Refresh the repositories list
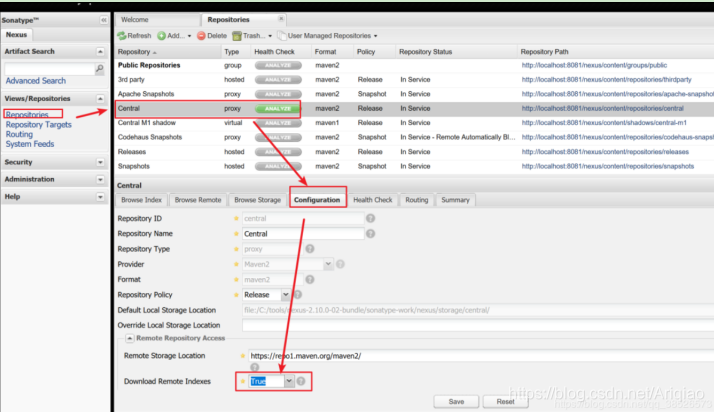Image resolution: width=714 pixels, height=412 pixels. pyautogui.click(x=134, y=36)
